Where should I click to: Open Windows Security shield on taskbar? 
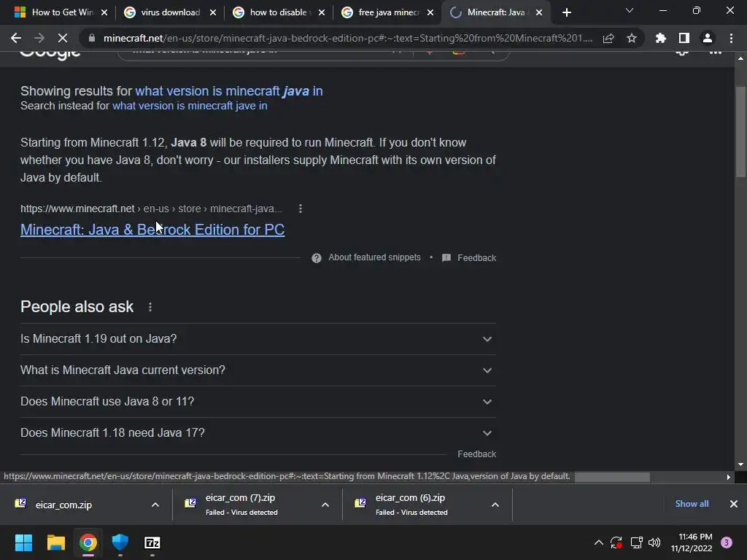(120, 542)
